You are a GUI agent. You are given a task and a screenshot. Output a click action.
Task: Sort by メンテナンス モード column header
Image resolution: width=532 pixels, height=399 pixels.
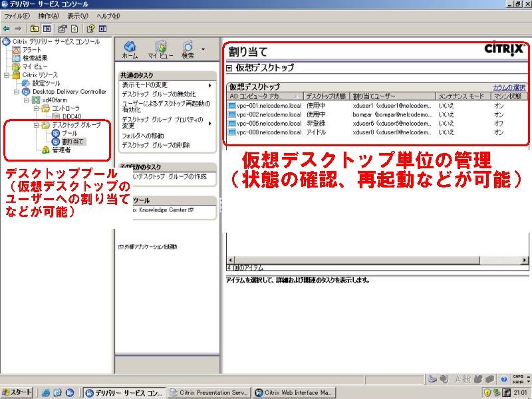pos(463,96)
